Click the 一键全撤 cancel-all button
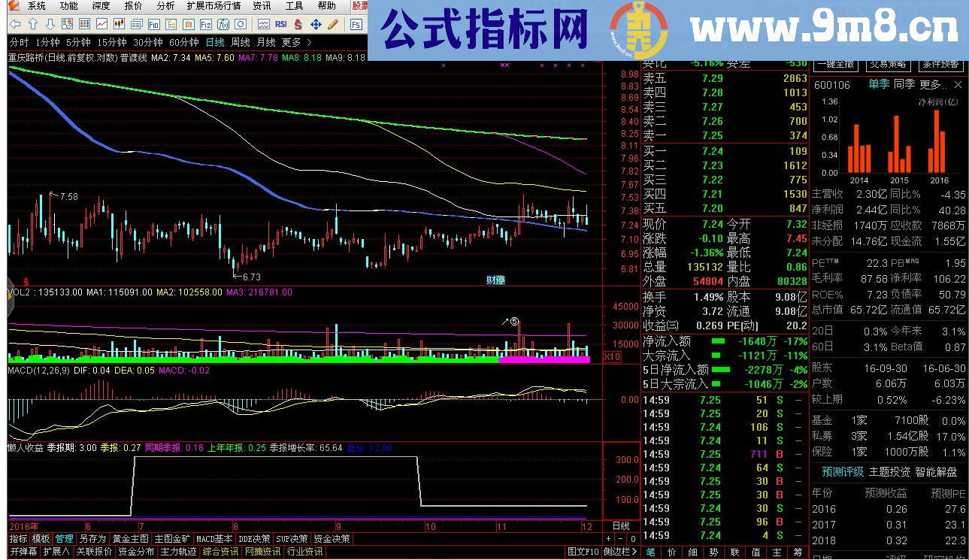The image size is (969, 560). pos(835,64)
